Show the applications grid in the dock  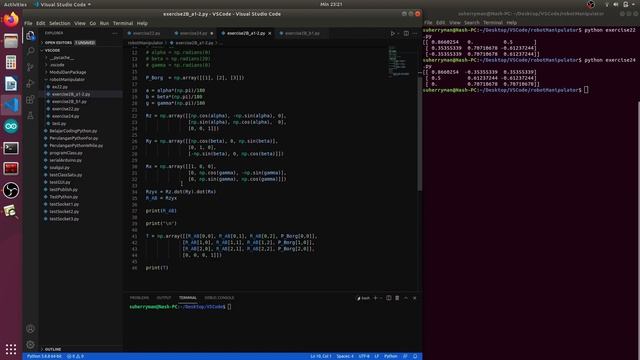(x=11, y=349)
